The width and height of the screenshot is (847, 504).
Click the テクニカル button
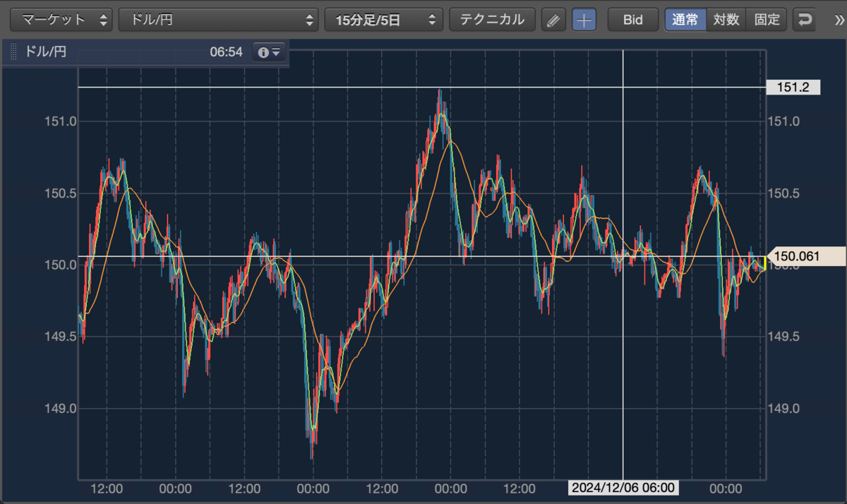click(x=492, y=19)
